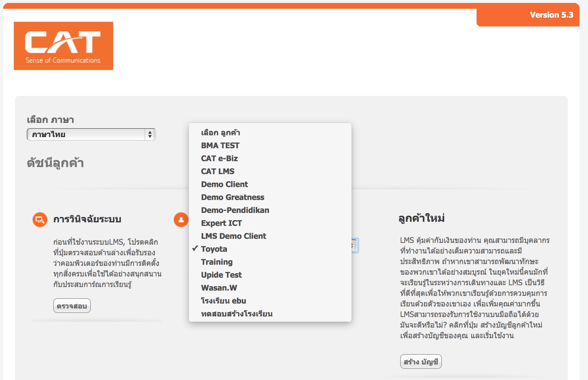Select Expert ICT option
The height and width of the screenshot is (380, 588).
(270, 223)
